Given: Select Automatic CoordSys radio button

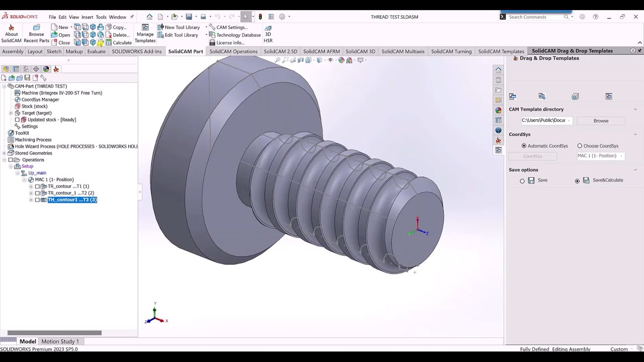Looking at the screenshot, I should click(524, 146).
